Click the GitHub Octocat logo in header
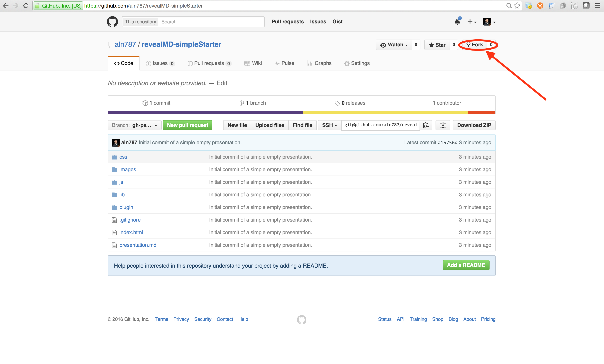604x364 pixels. (112, 22)
